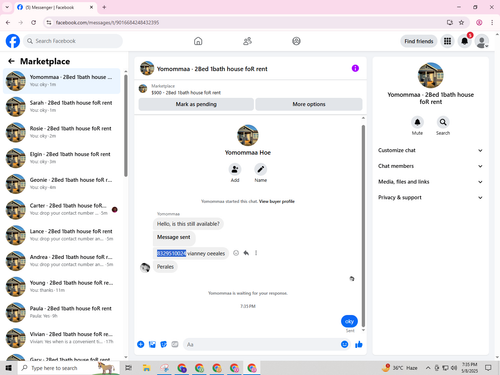This screenshot has width=500, height=375.
Task: Send a thumbs-up like
Action: point(359,344)
